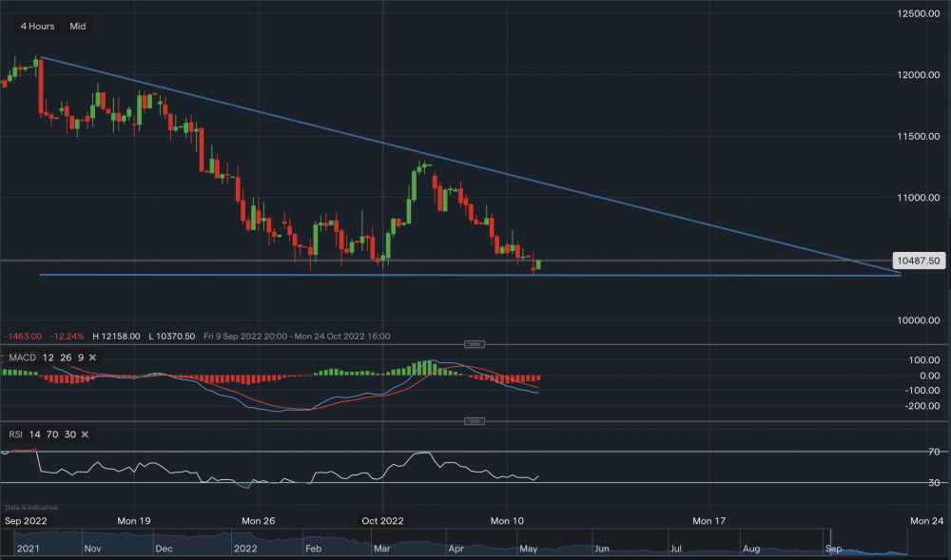
Task: Click the Nov marker in the navigator timeline
Action: 92,549
